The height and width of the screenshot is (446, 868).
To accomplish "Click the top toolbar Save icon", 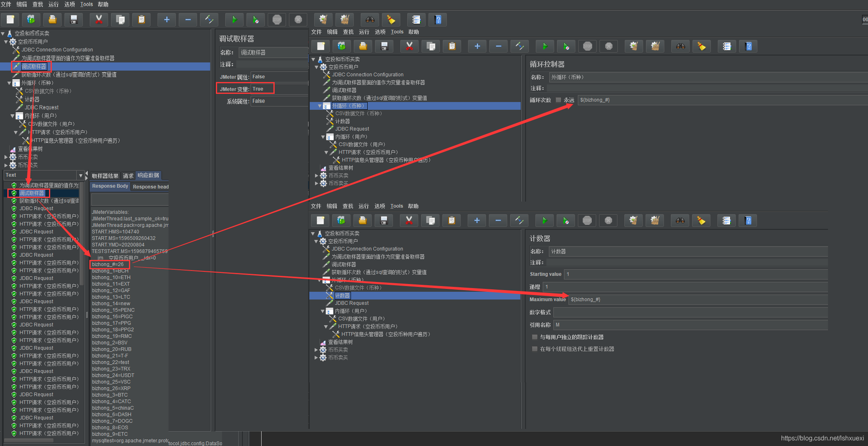I will point(74,20).
